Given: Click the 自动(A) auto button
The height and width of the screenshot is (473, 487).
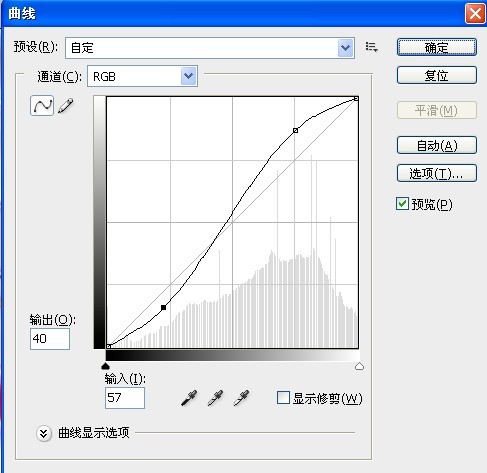Looking at the screenshot, I should pyautogui.click(x=437, y=145).
